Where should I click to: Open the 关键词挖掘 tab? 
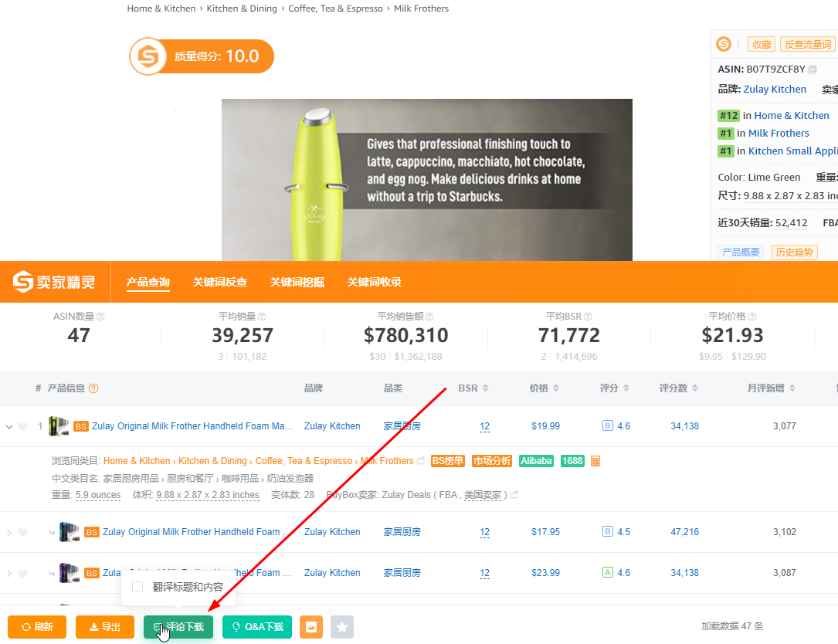(x=297, y=282)
